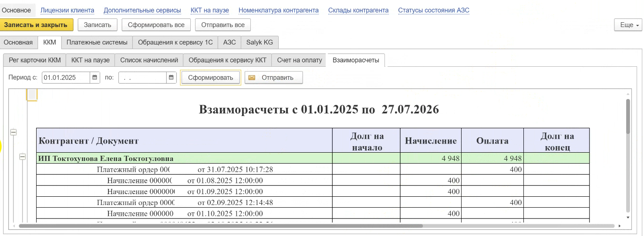This screenshot has height=236, width=644.
Task: Click scroll down arrow of report
Action: [x=628, y=217]
